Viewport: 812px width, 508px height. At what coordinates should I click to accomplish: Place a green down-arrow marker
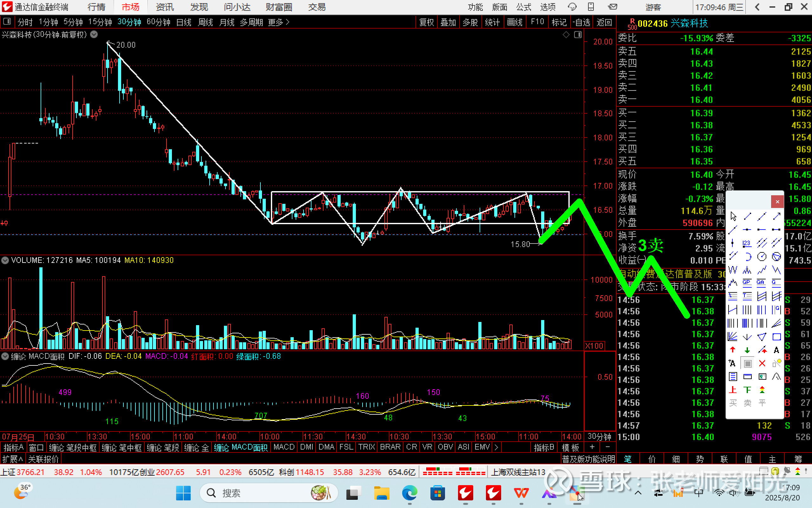pos(748,350)
